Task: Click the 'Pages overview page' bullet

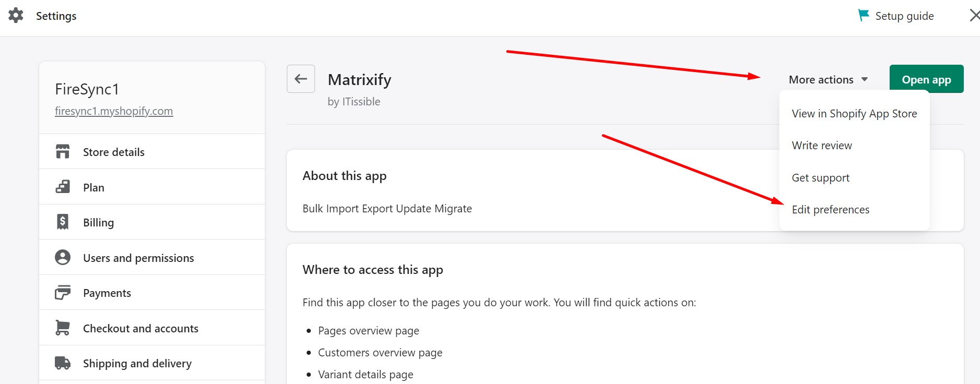Action: tap(368, 331)
